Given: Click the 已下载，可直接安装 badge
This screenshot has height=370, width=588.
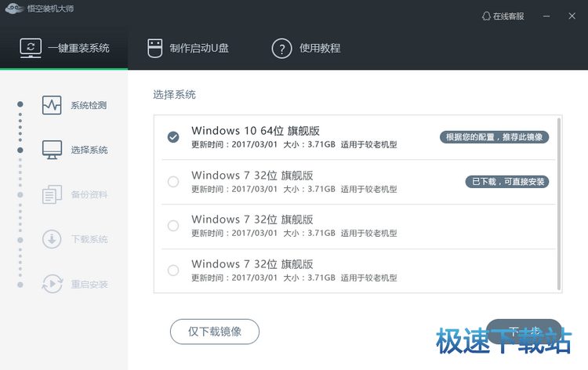Looking at the screenshot, I should tap(506, 182).
